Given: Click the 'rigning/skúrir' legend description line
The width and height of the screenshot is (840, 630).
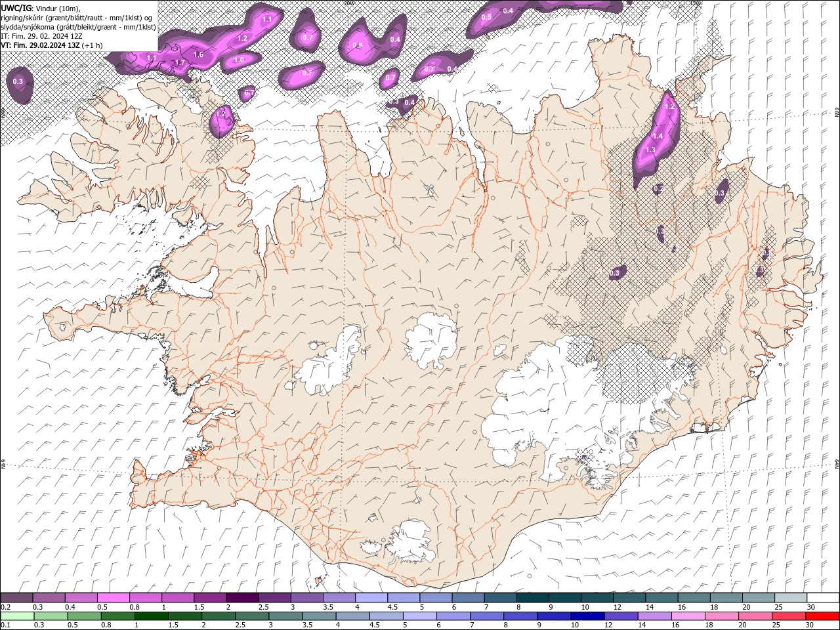Looking at the screenshot, I should (77, 18).
